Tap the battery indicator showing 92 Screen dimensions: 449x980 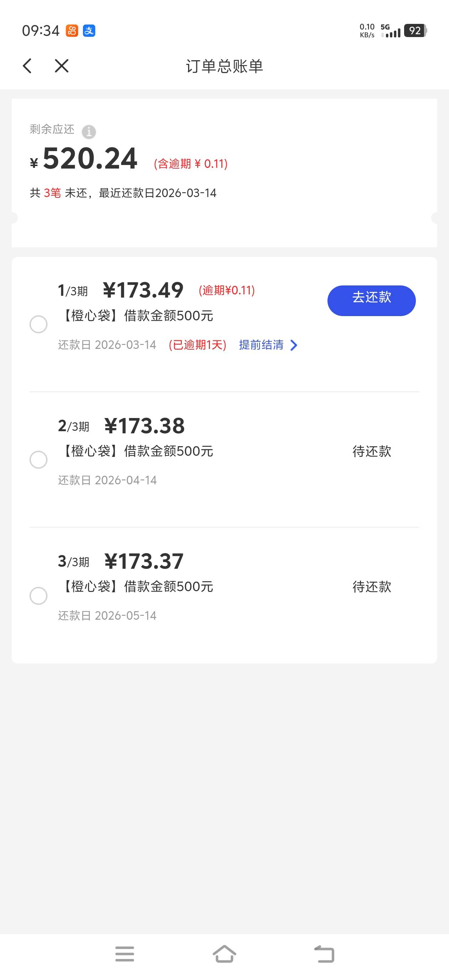tap(415, 30)
